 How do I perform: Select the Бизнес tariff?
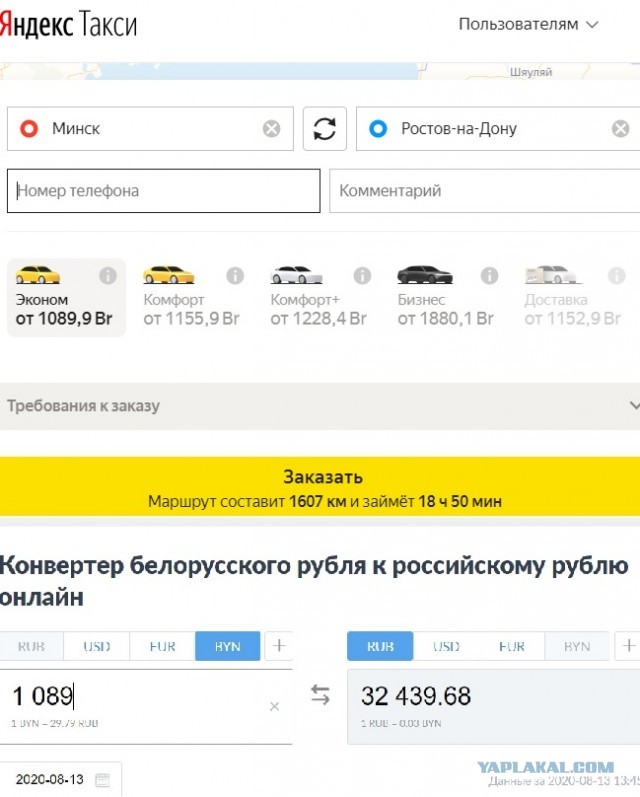[x=446, y=298]
